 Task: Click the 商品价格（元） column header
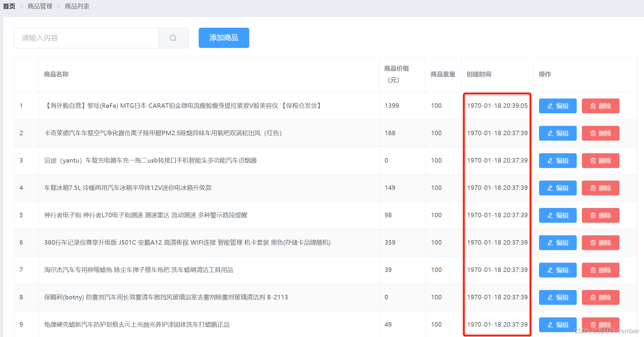coord(396,74)
